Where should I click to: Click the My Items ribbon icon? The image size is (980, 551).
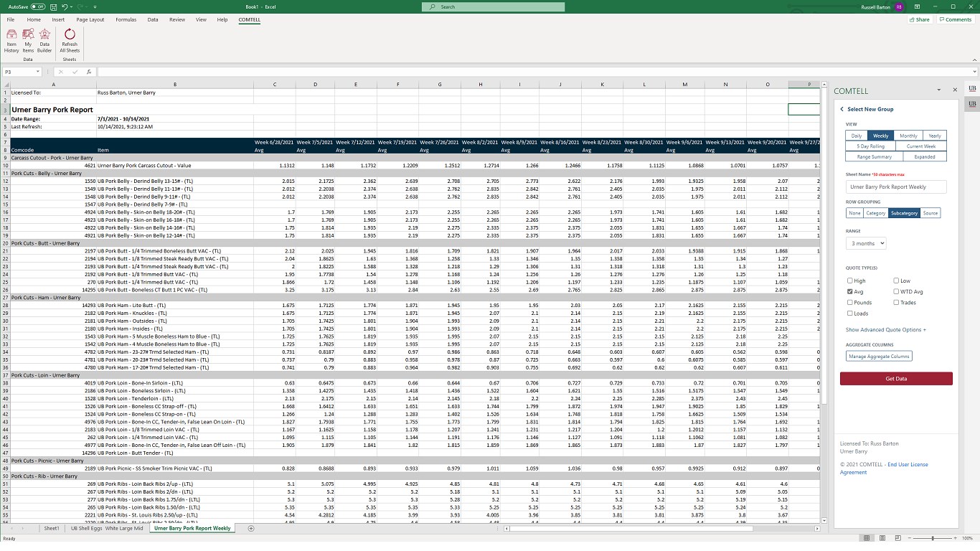pyautogui.click(x=28, y=41)
